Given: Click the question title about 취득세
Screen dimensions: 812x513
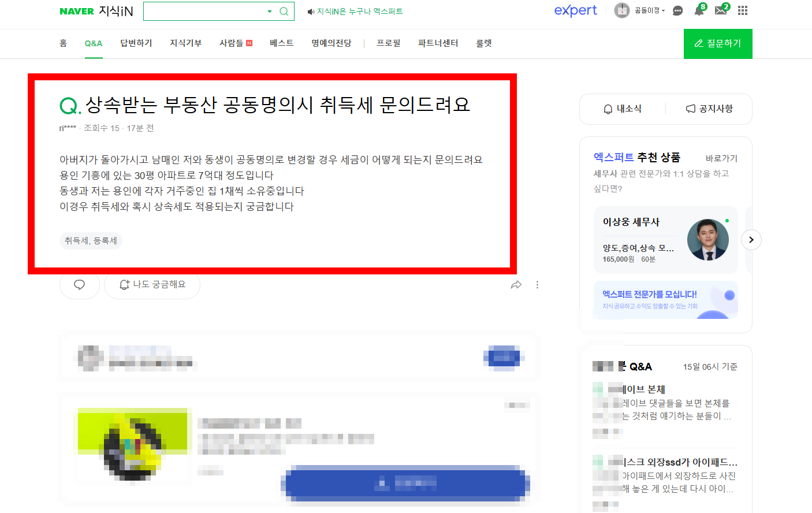Looking at the screenshot, I should (x=277, y=105).
